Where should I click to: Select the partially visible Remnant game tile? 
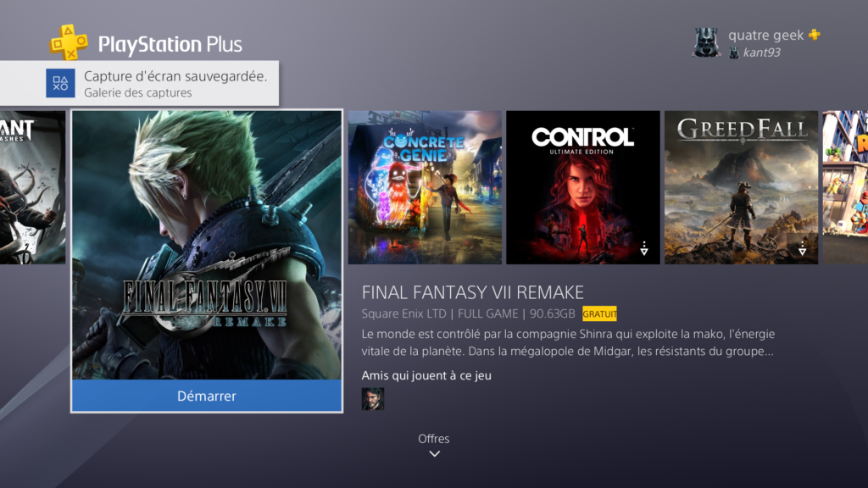click(33, 187)
